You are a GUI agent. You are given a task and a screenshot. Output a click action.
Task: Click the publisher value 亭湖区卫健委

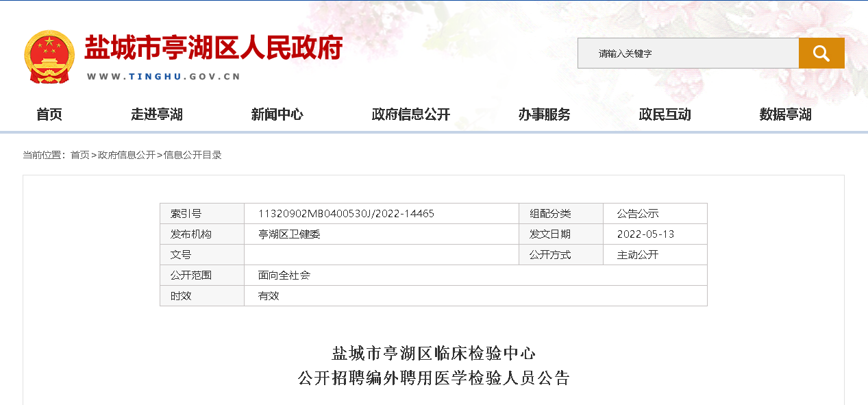tap(289, 234)
